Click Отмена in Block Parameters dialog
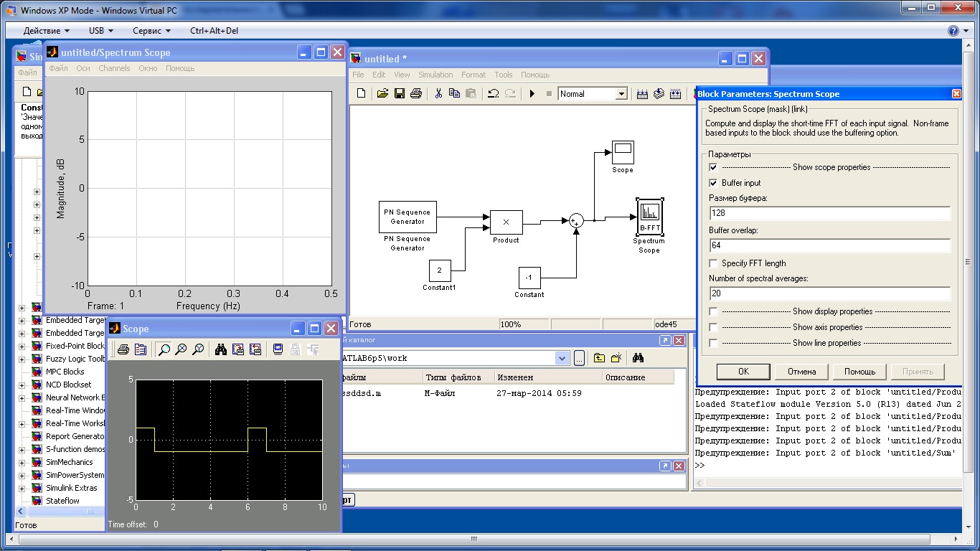980x551 pixels. coord(801,372)
